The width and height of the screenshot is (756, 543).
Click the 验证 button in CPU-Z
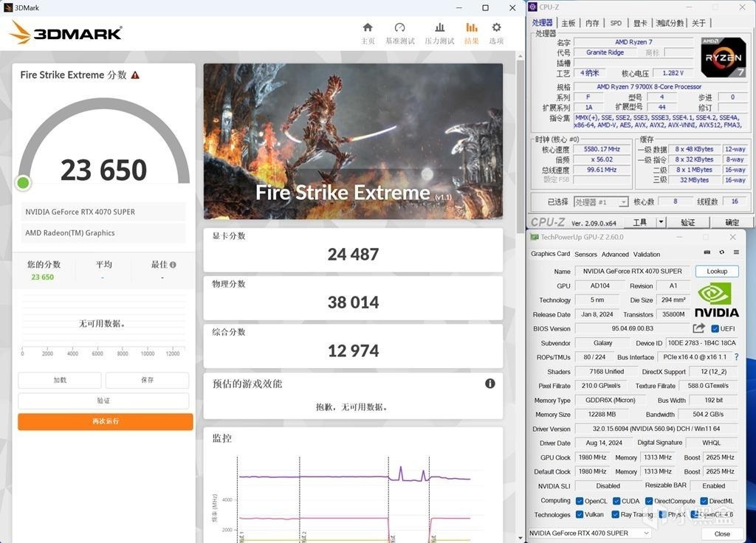688,222
